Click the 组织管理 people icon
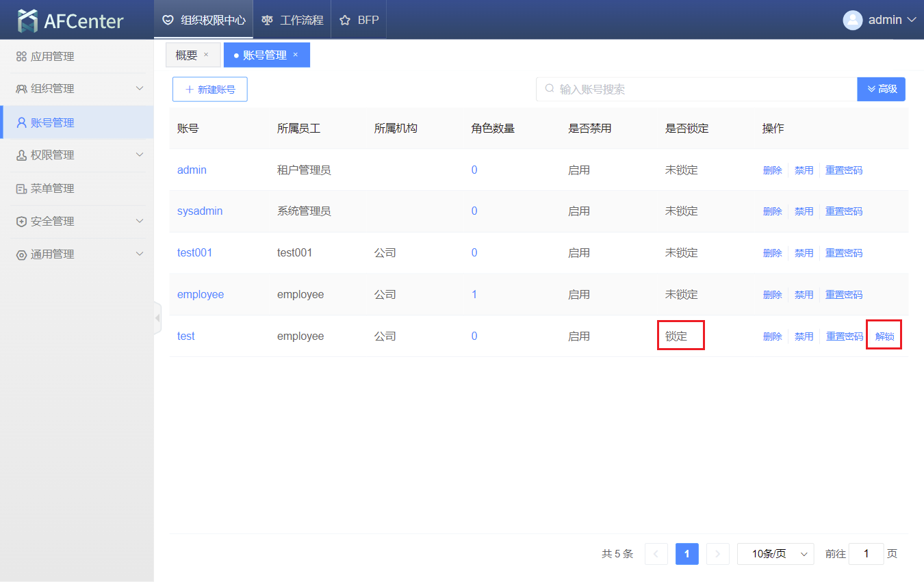 (21, 89)
